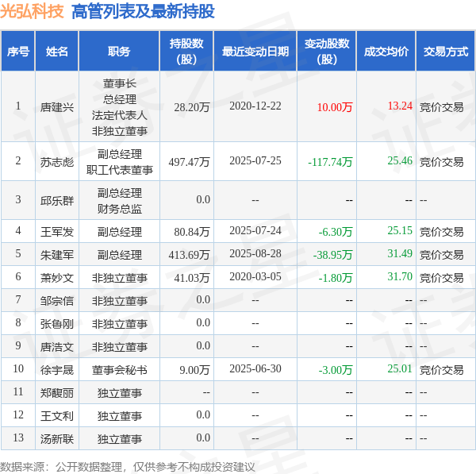Click the date 2020-03-05

pyautogui.click(x=255, y=276)
